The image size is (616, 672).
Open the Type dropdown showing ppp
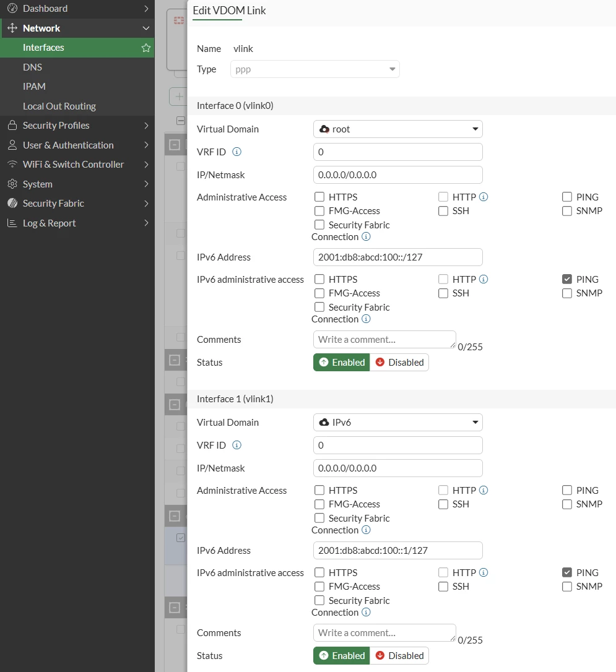click(x=315, y=69)
